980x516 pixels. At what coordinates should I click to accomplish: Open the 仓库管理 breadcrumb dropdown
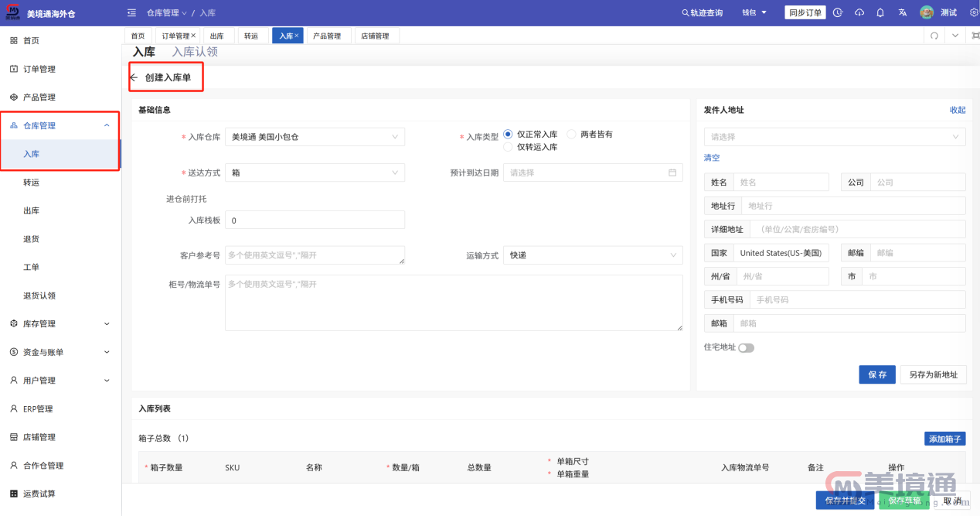coord(167,13)
